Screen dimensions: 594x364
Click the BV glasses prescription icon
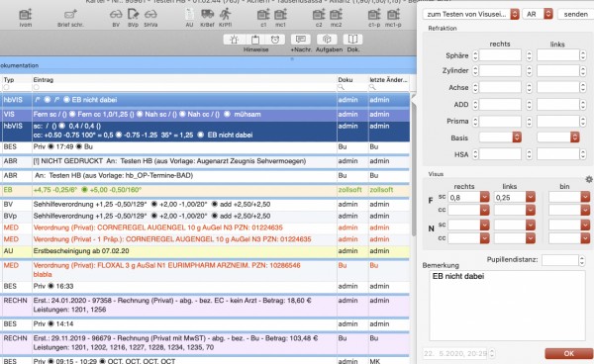point(116,15)
